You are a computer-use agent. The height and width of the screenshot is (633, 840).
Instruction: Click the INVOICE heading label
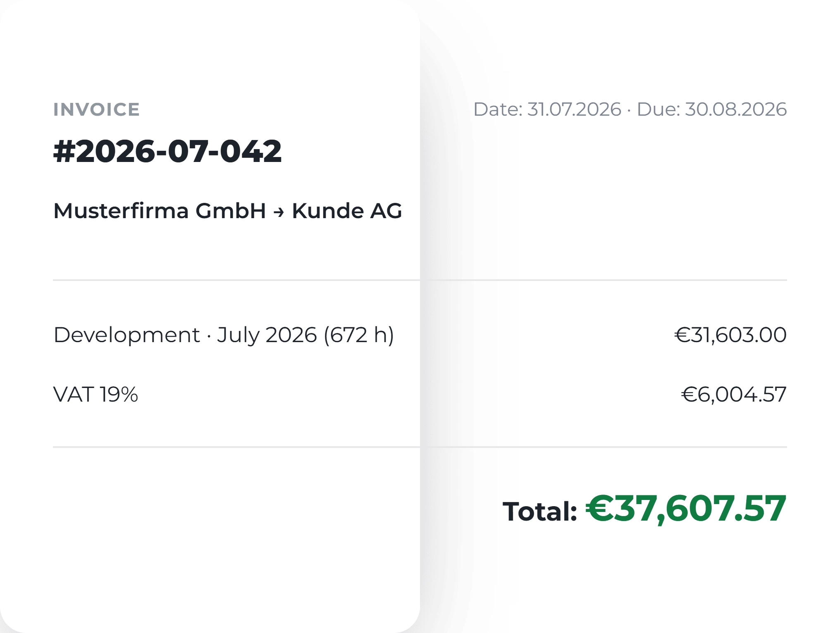(96, 109)
